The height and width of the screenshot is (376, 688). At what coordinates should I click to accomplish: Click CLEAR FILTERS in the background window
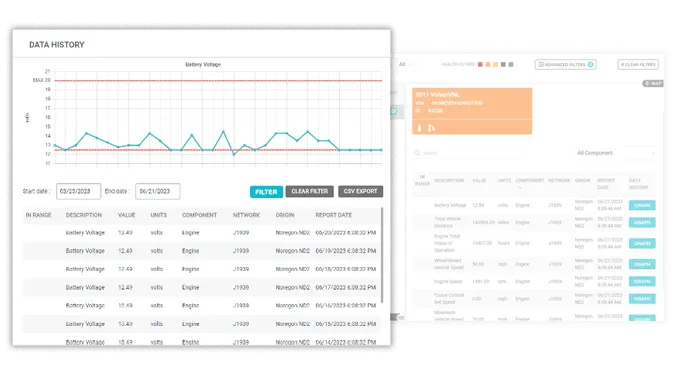pos(638,64)
